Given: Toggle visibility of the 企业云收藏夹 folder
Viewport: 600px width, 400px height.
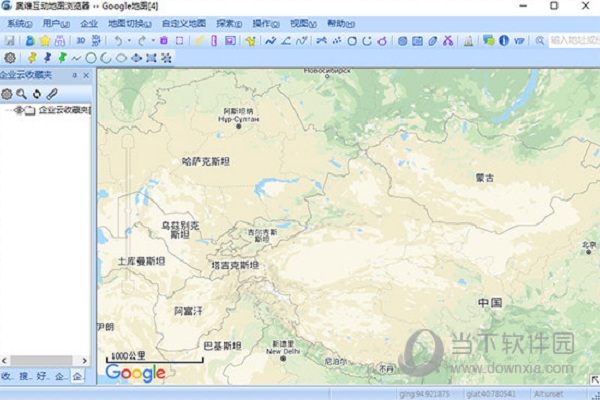Looking at the screenshot, I should [19, 110].
